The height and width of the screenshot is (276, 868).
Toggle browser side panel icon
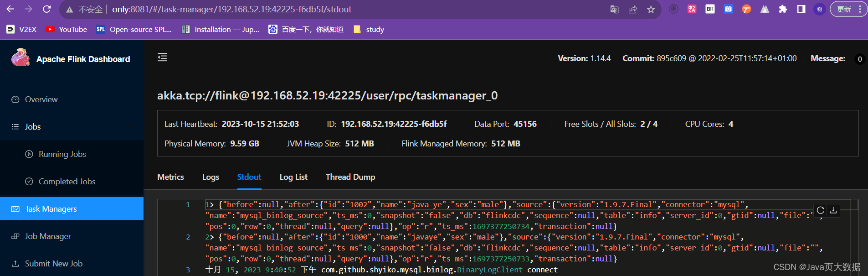pyautogui.click(x=801, y=9)
